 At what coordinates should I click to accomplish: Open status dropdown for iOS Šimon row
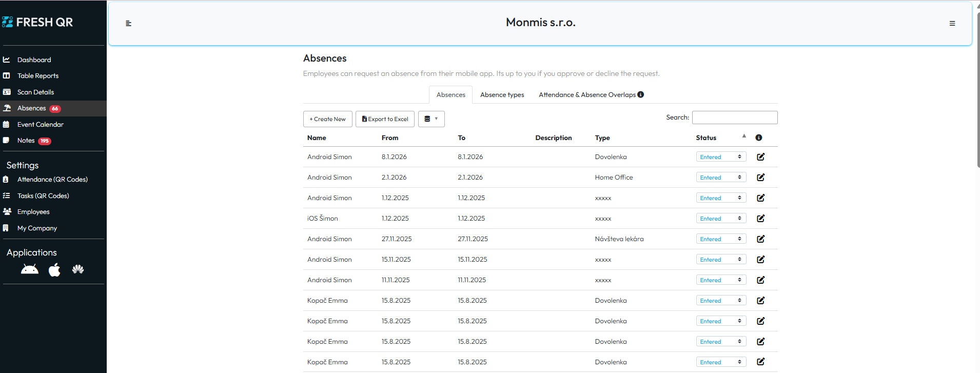[720, 219]
